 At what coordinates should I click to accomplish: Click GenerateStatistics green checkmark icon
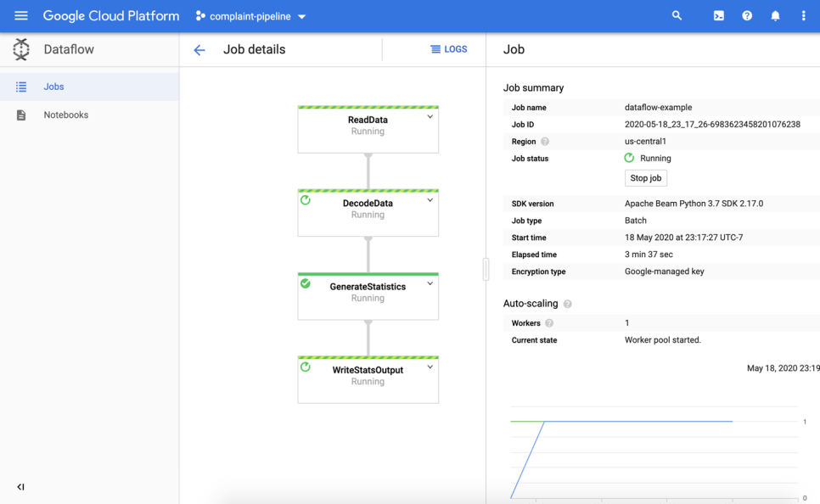(306, 283)
